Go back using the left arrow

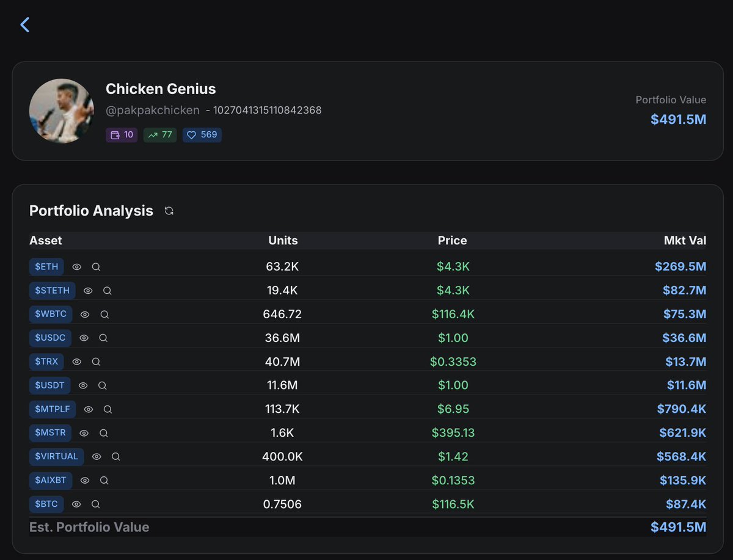pos(24,24)
